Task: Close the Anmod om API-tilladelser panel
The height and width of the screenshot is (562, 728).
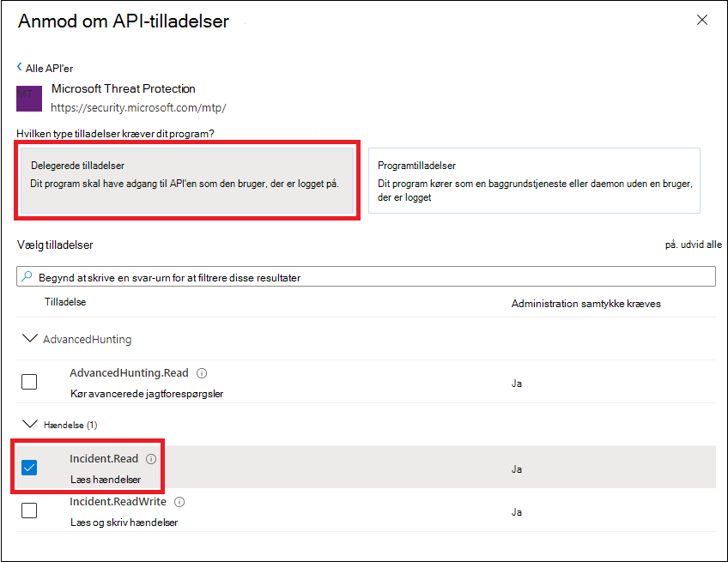Action: 702,20
